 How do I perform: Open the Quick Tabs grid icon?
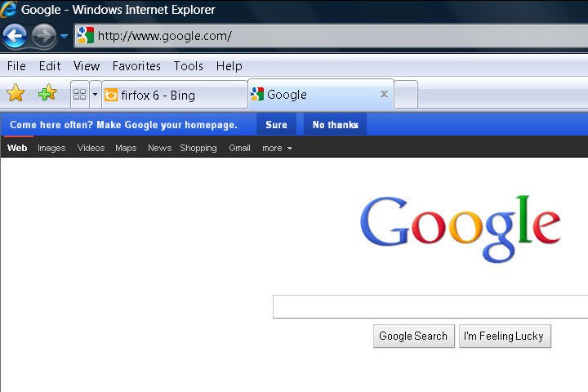[x=79, y=94]
